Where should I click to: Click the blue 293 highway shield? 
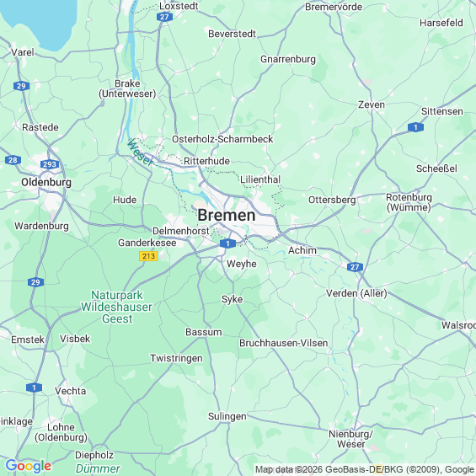tap(50, 164)
